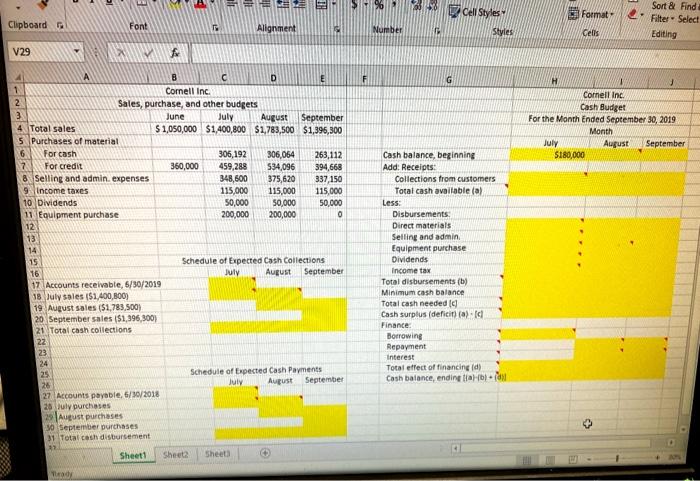Click the Font Color red A swatch
This screenshot has height=481, width=700.
[x=200, y=5]
